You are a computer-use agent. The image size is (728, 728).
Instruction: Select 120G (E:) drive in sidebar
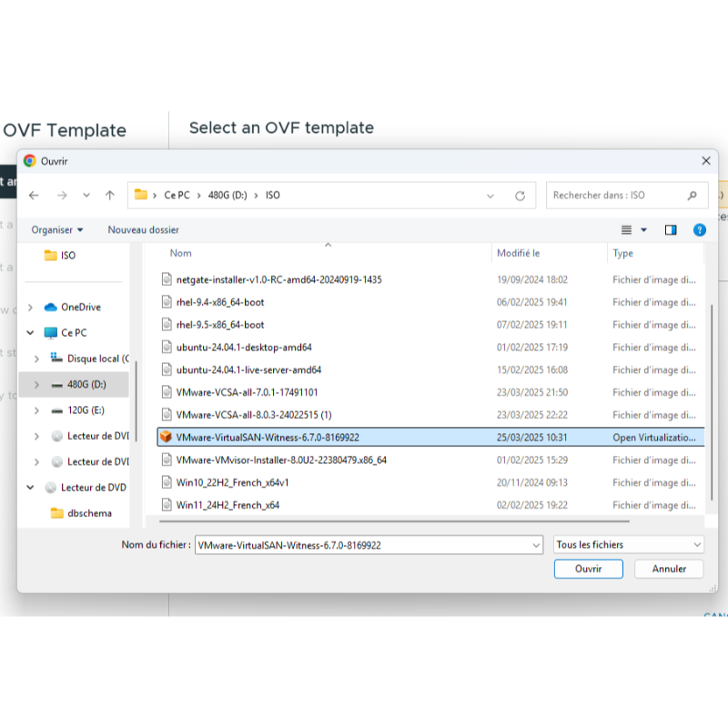[x=86, y=410]
